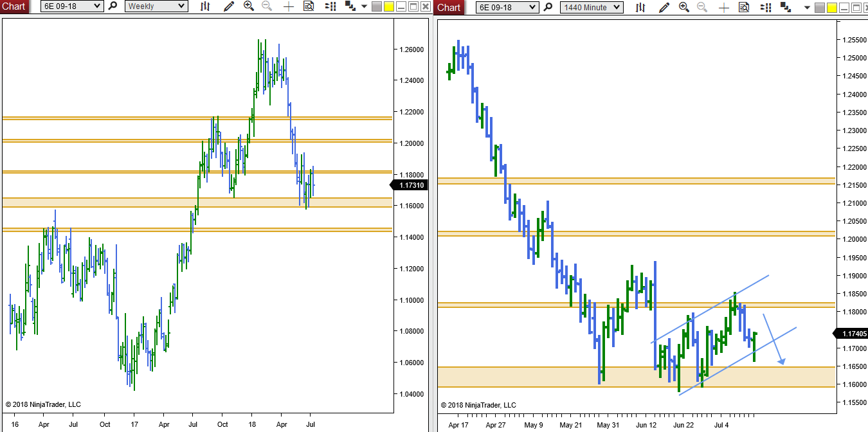
Task: Click the 1.04000 label on Weekly price axis
Action: click(x=411, y=394)
